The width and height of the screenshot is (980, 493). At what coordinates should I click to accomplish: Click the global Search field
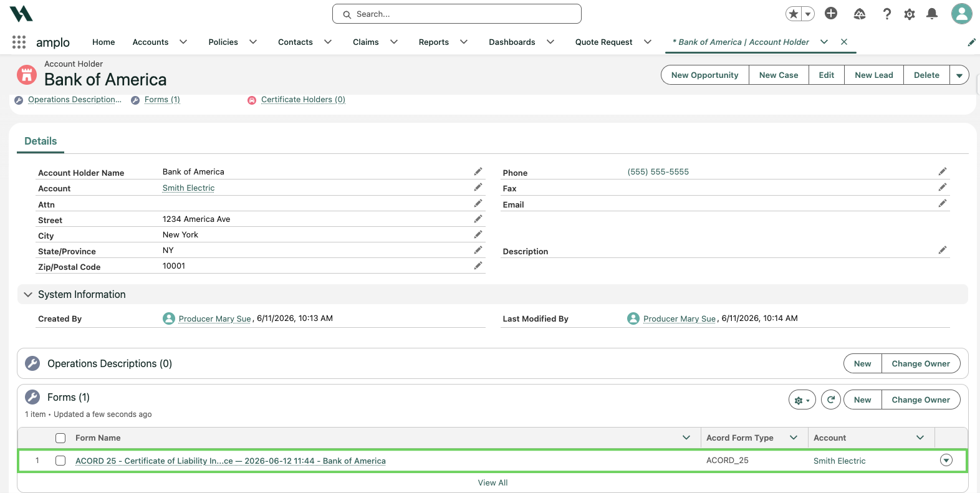pos(457,14)
